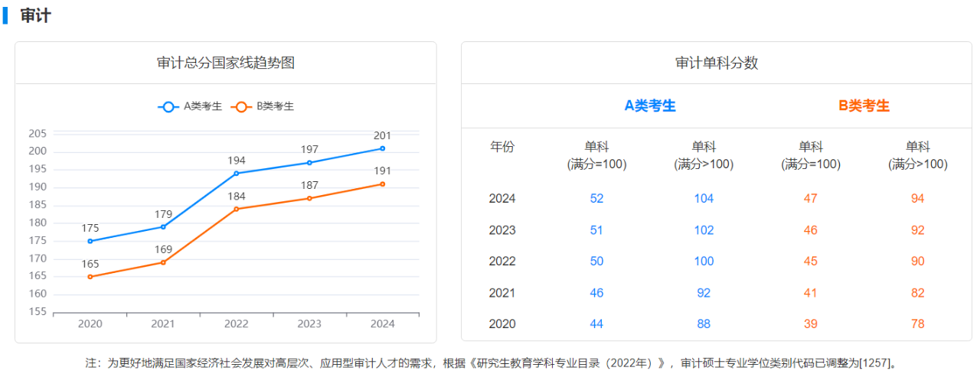Click the orange score 78 in the 2020 row
Image resolution: width=980 pixels, height=374 pixels.
(x=917, y=324)
